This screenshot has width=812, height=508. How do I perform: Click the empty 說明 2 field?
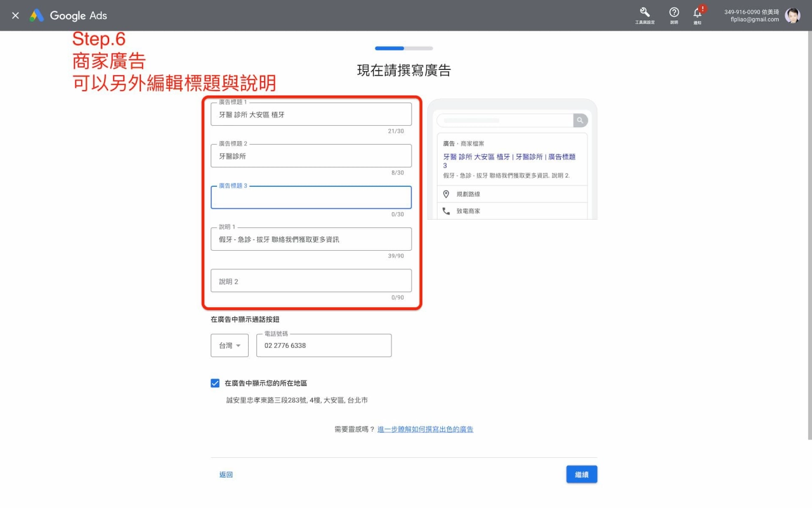click(x=311, y=281)
